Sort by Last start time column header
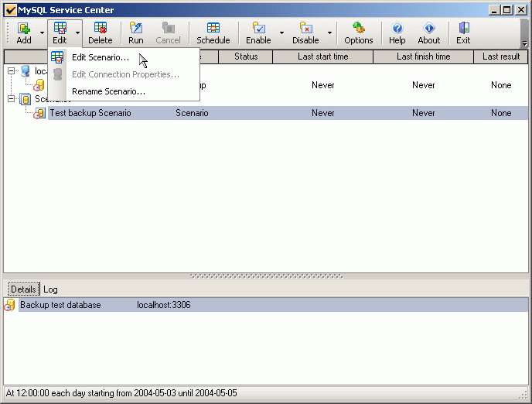Image resolution: width=532 pixels, height=404 pixels. click(x=322, y=56)
